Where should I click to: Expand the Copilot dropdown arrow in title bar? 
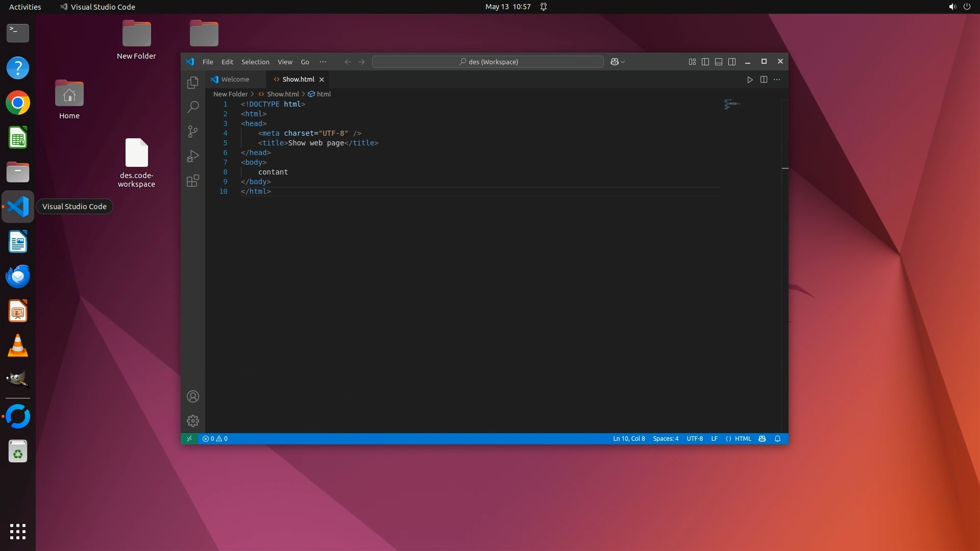[623, 62]
